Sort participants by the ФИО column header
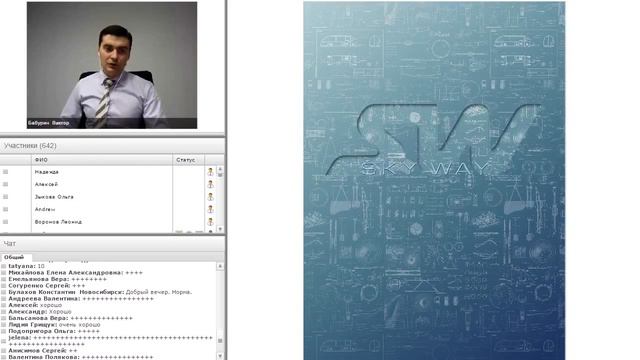 coord(102,160)
